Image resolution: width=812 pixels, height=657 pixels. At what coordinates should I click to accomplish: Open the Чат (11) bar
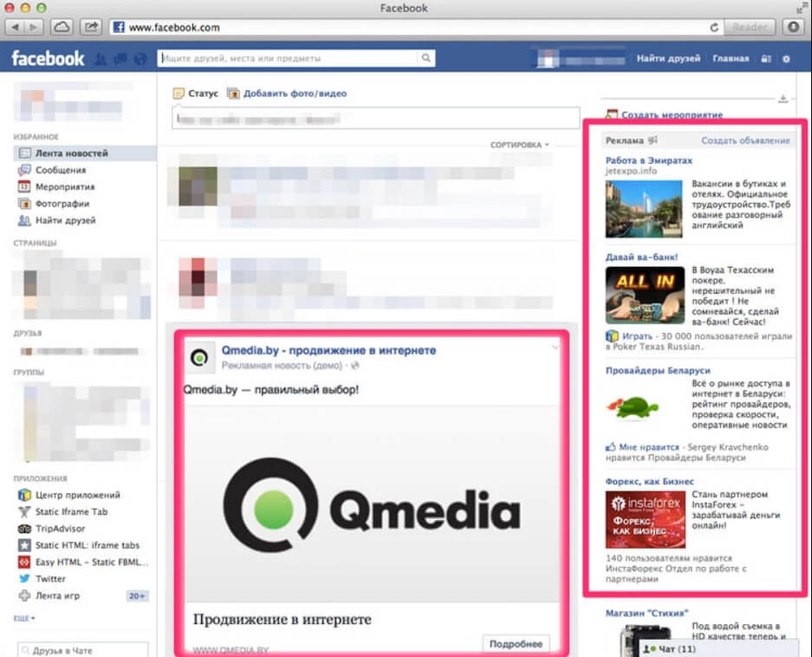coord(720,648)
